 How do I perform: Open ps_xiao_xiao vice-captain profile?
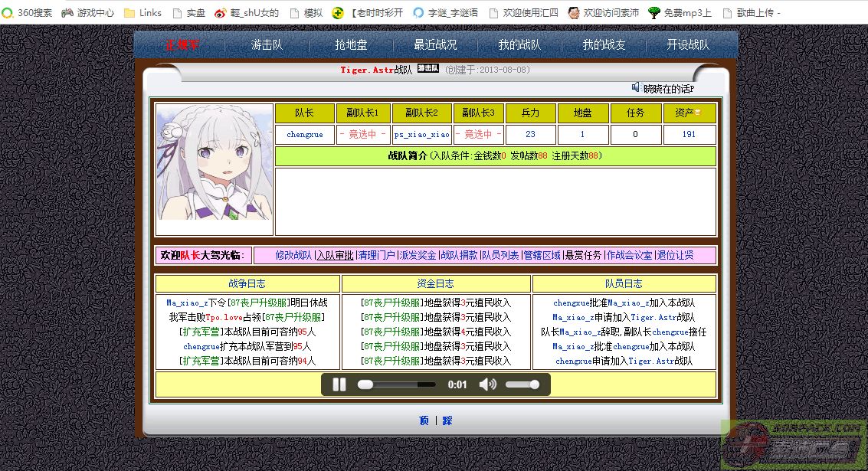click(422, 134)
